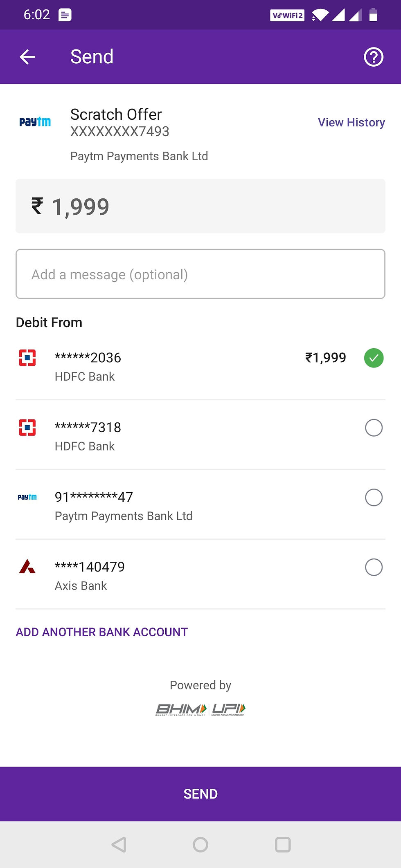Tap the Paytm logo beside Scratch Offer
Screen dimensions: 401x868
tap(35, 122)
